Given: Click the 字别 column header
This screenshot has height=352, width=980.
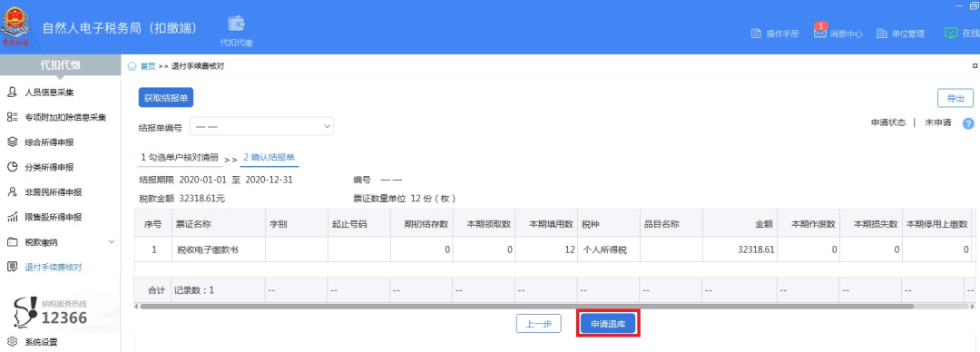Looking at the screenshot, I should pos(296,224).
